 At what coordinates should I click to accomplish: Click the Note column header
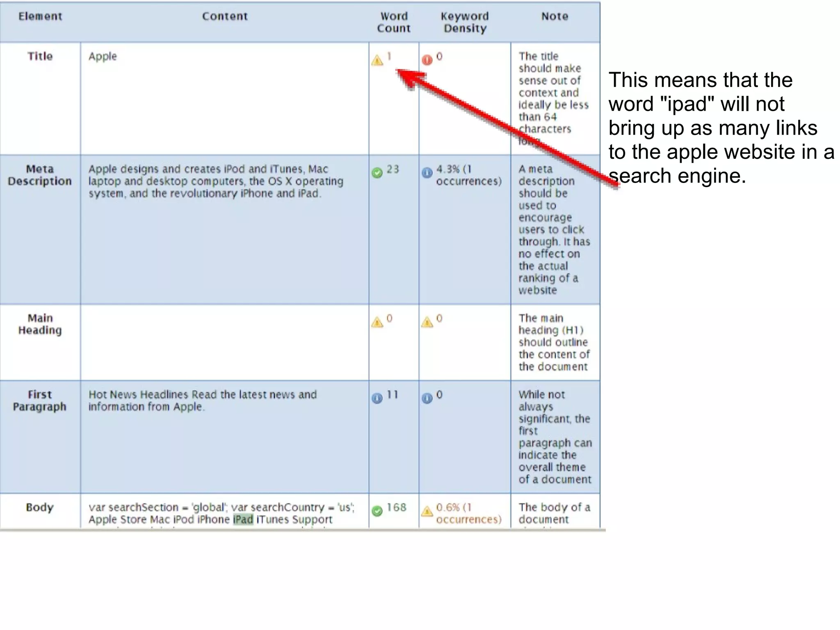(x=555, y=16)
